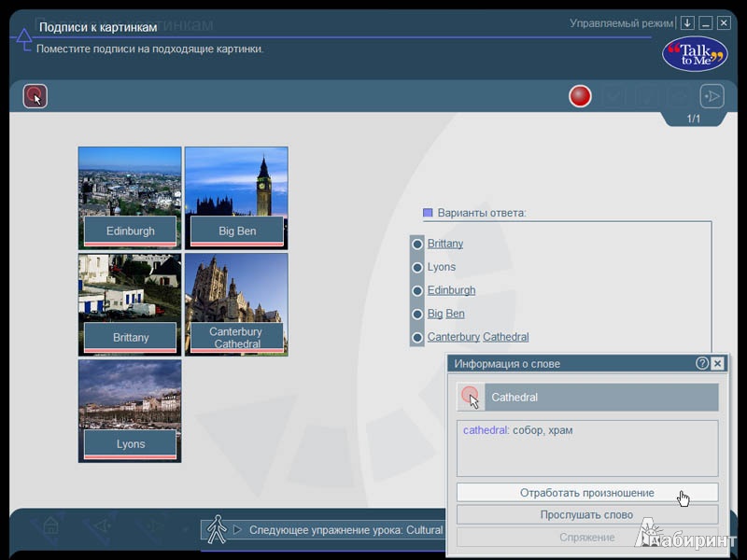Click the Brittany answer link
The width and height of the screenshot is (747, 560).
point(445,244)
